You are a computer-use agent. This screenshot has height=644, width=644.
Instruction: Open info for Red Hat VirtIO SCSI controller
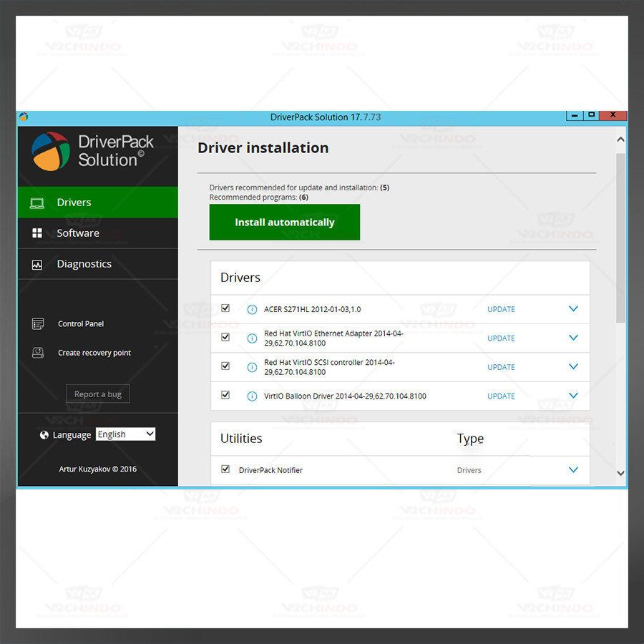[252, 367]
